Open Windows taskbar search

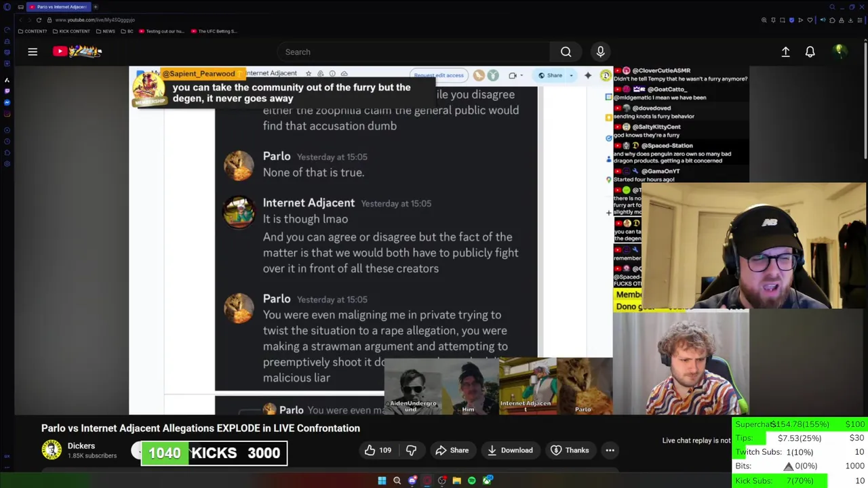397,481
